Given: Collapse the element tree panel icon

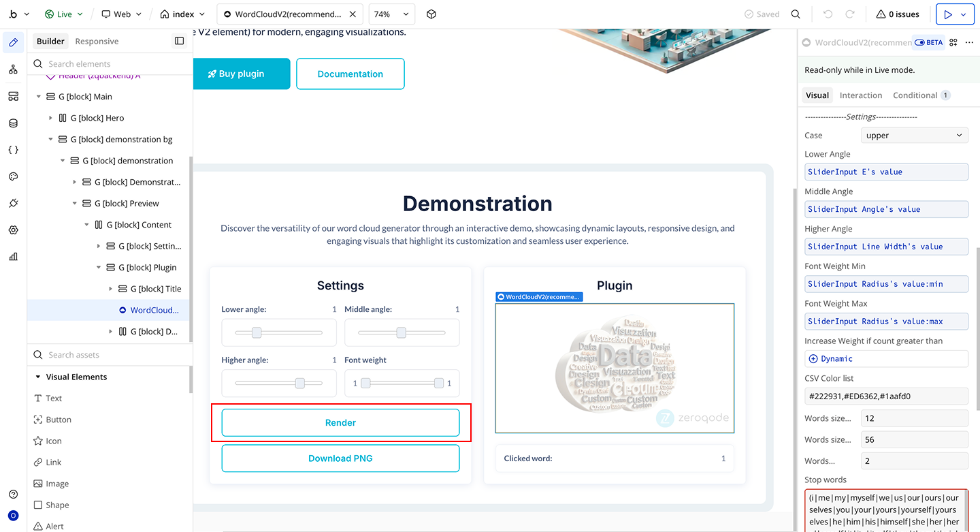Looking at the screenshot, I should (x=180, y=41).
